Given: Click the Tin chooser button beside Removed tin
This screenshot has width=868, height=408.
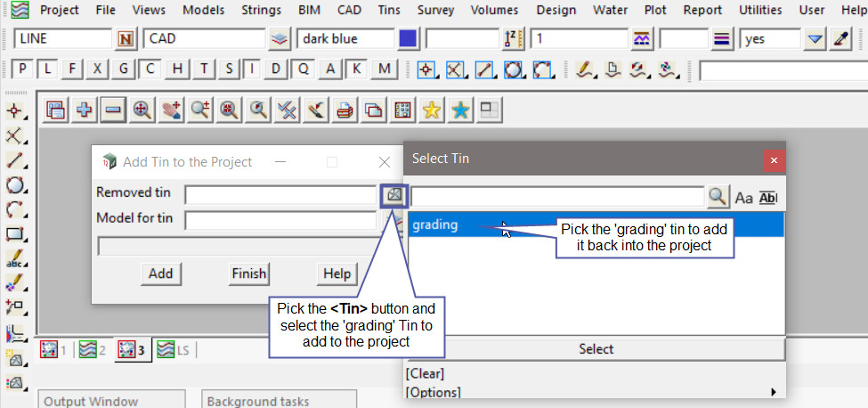Looking at the screenshot, I should (393, 195).
